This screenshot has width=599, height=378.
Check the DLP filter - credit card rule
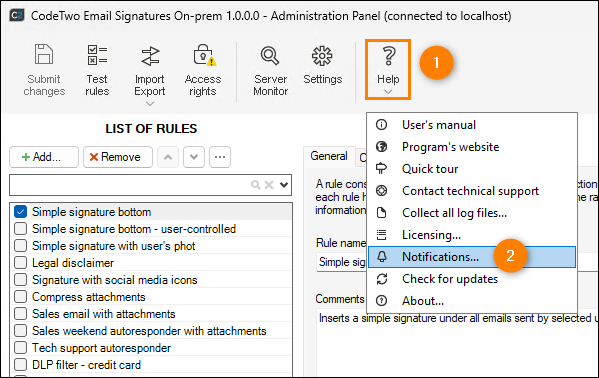click(20, 365)
